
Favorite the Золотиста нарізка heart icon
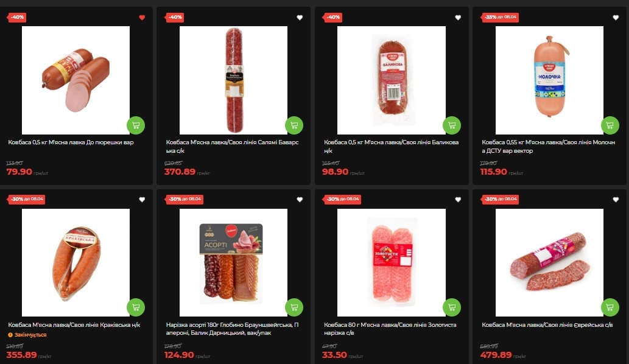(458, 200)
